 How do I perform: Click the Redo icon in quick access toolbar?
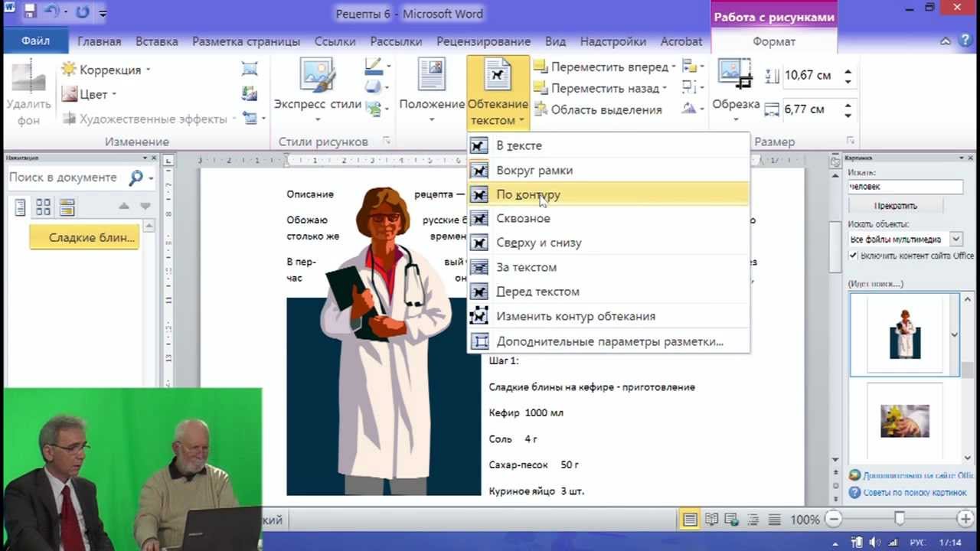[x=83, y=12]
